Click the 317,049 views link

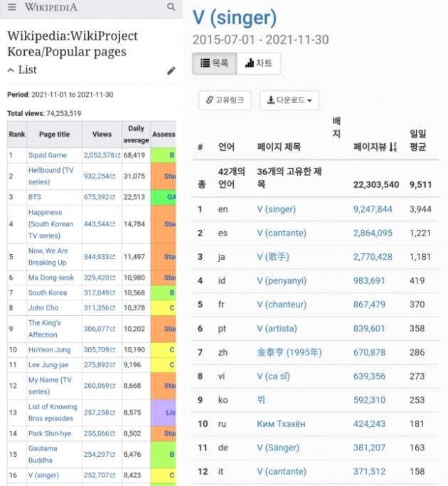click(x=100, y=292)
